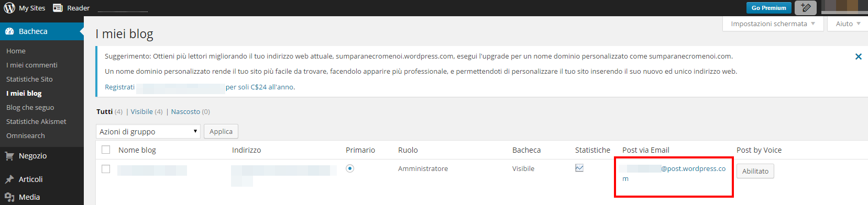Open Statistiche Sito
868x205 pixels.
pos(29,79)
